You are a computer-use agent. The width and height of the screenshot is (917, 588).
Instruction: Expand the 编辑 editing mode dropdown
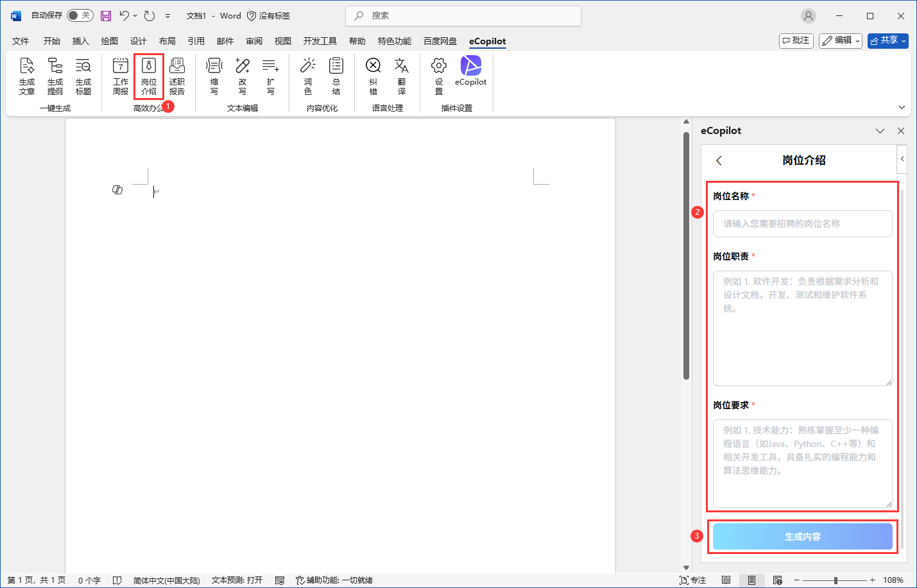click(x=841, y=40)
